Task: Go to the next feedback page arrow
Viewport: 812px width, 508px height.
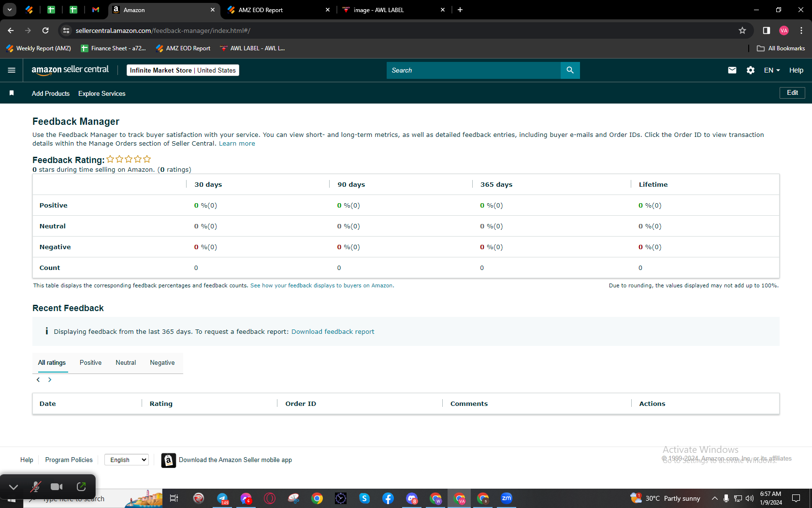Action: coord(49,380)
